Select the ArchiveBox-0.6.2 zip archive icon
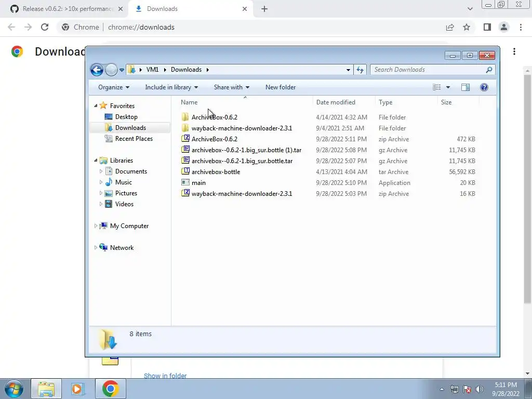Image resolution: width=532 pixels, height=399 pixels. tap(185, 139)
